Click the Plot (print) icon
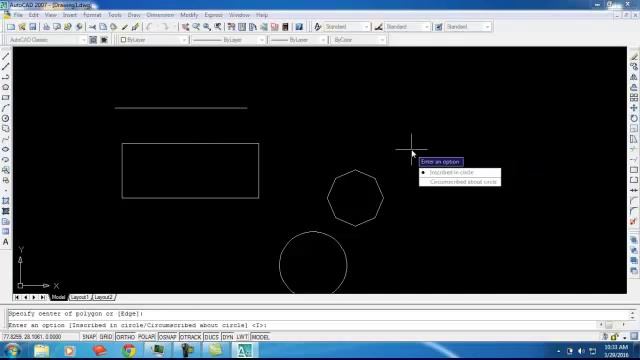This screenshot has width=640, height=360. tap(46, 27)
